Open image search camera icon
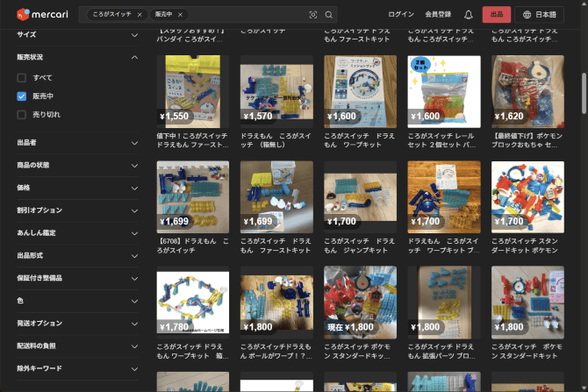Screen dimensions: 588x392 312,15
